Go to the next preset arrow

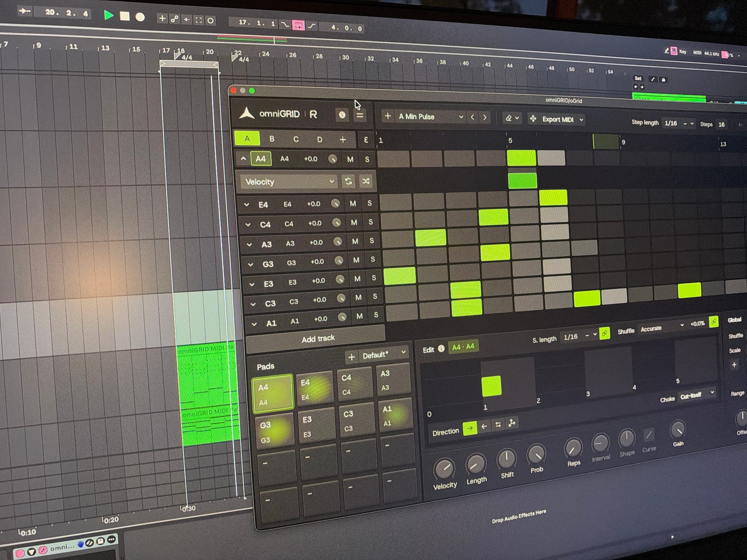point(485,118)
